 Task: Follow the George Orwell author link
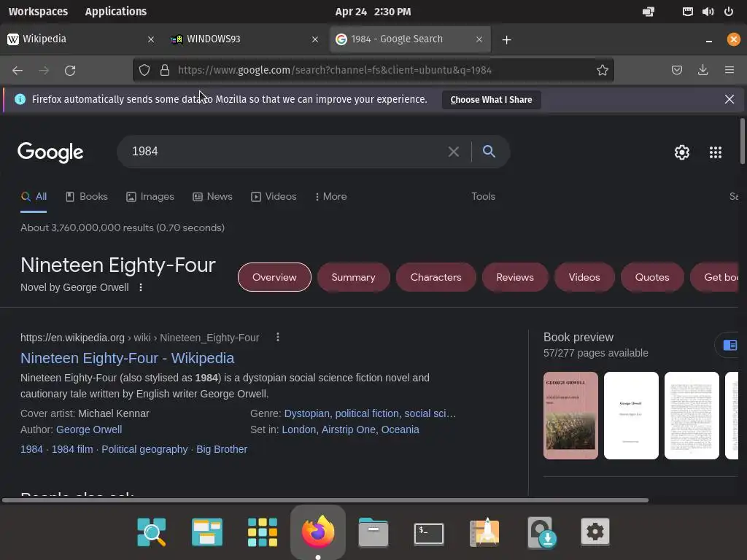[89, 429]
